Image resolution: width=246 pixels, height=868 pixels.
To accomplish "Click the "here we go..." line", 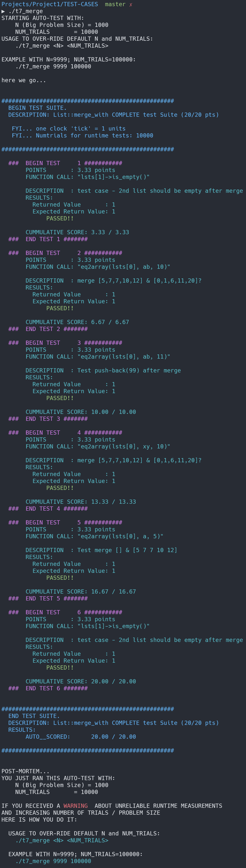I will [24, 80].
